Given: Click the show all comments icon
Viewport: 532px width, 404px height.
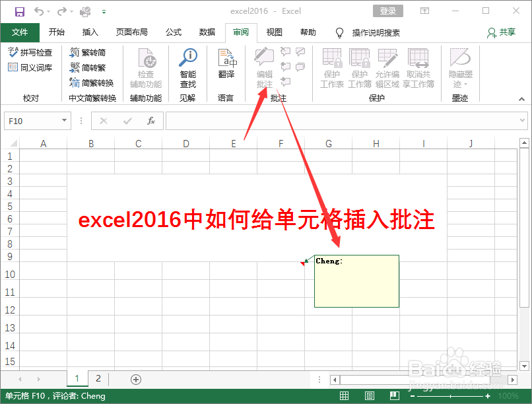Looking at the screenshot, I should point(300,67).
